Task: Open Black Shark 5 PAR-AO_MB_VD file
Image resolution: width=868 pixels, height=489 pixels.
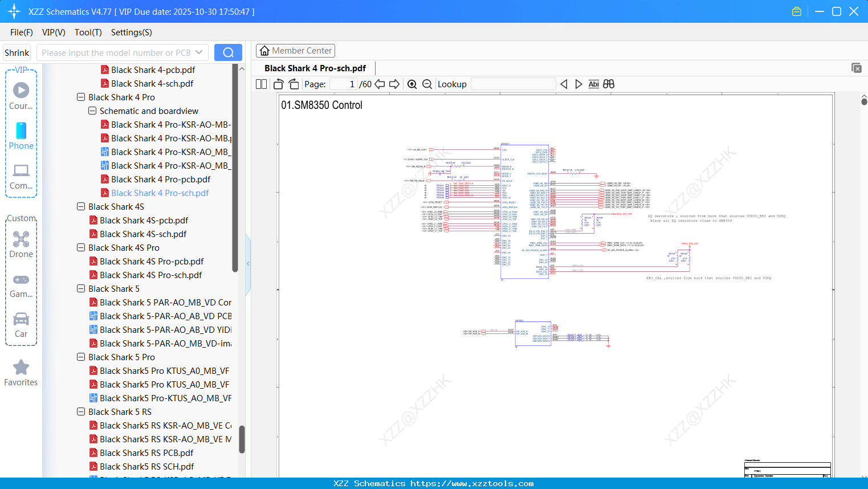Action: coord(165,303)
